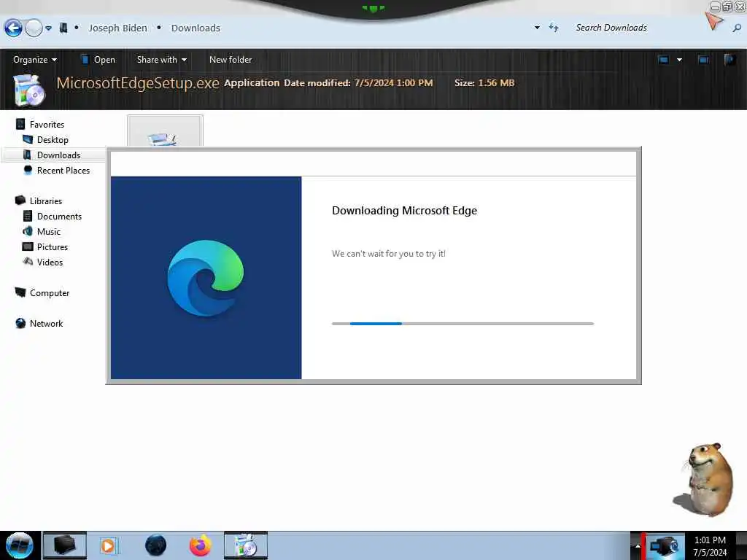This screenshot has width=747, height=560.
Task: Click the Libraries icon in sidebar
Action: point(20,201)
